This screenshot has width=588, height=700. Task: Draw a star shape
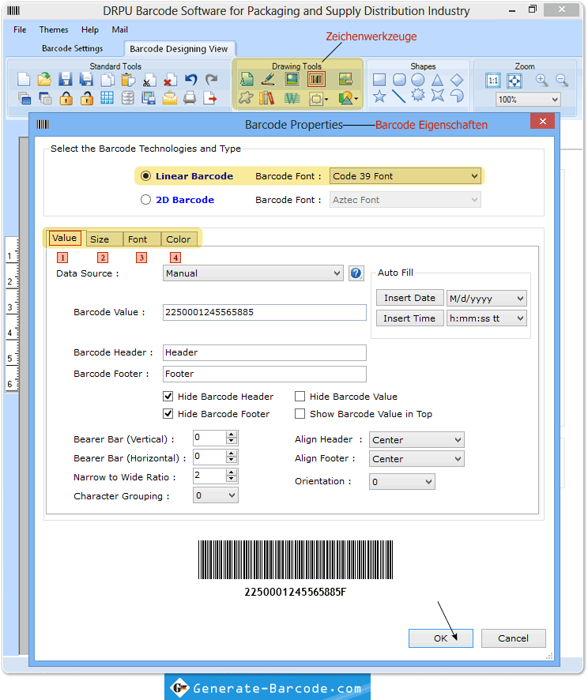[379, 96]
